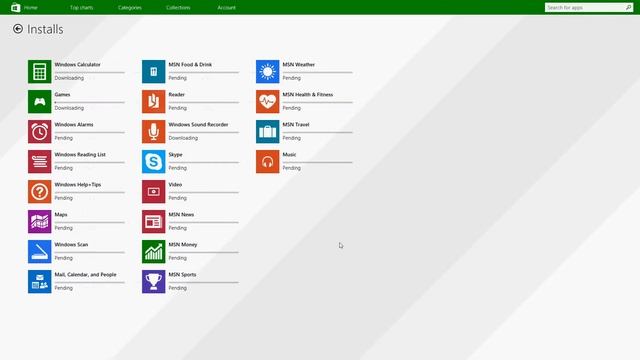Image resolution: width=640 pixels, height=360 pixels.
Task: Click the Windows Sound Recorder microphone icon
Action: 153,131
